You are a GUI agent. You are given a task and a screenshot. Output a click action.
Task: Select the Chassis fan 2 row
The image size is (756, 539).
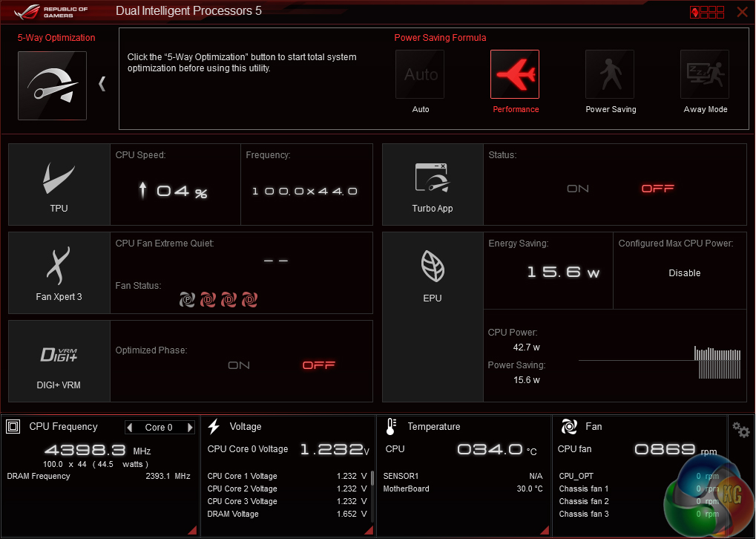coord(639,501)
